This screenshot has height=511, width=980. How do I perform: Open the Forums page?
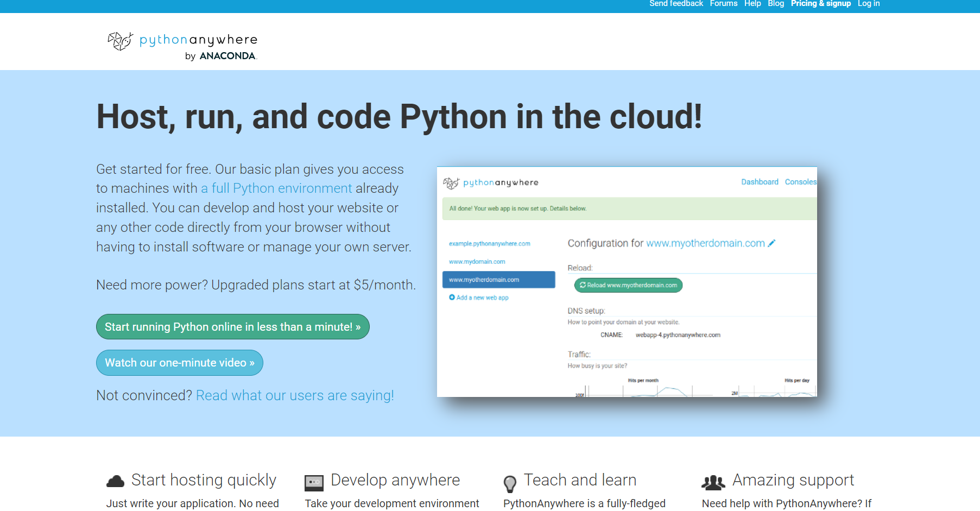(724, 4)
